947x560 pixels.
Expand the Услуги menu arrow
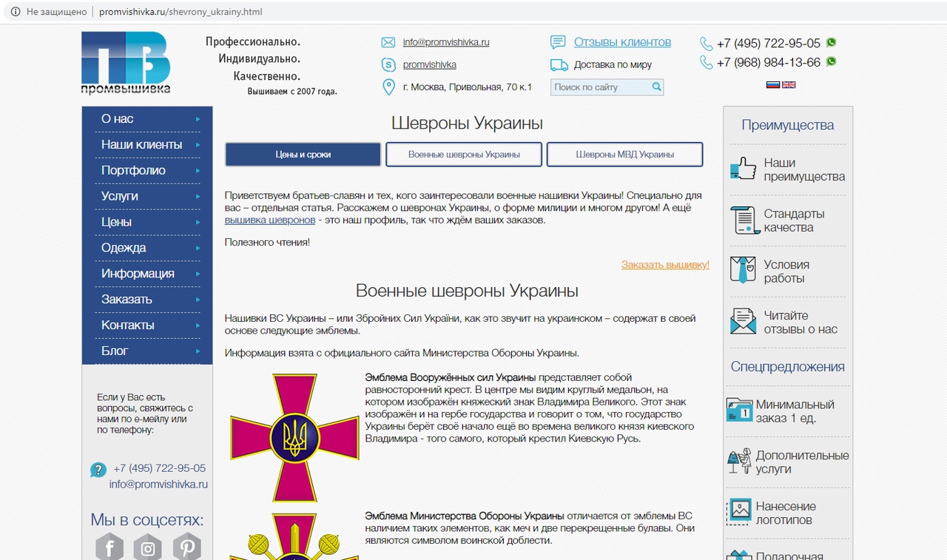click(198, 197)
